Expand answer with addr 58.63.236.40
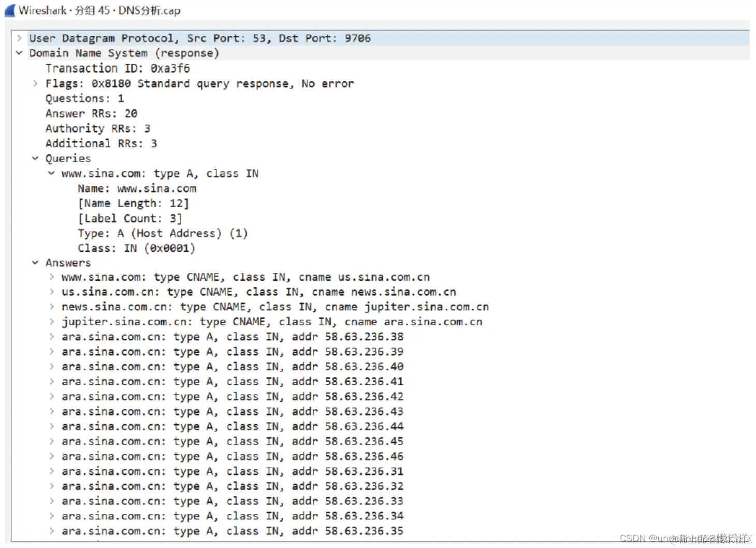Image resolution: width=756 pixels, height=548 pixels. pos(52,367)
